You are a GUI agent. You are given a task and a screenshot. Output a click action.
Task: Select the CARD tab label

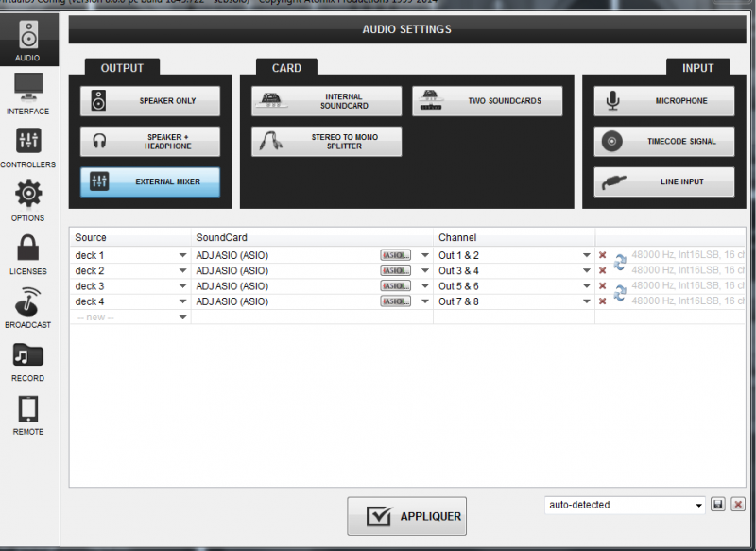[286, 68]
